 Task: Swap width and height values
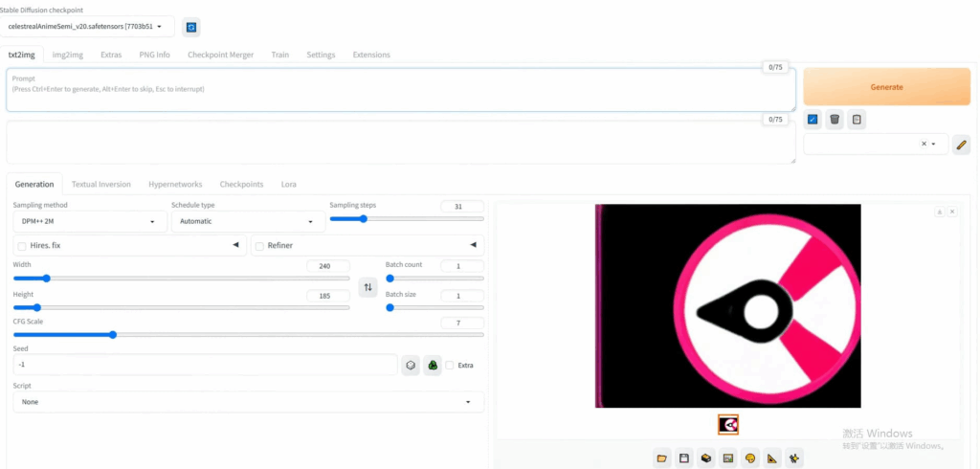pos(367,287)
